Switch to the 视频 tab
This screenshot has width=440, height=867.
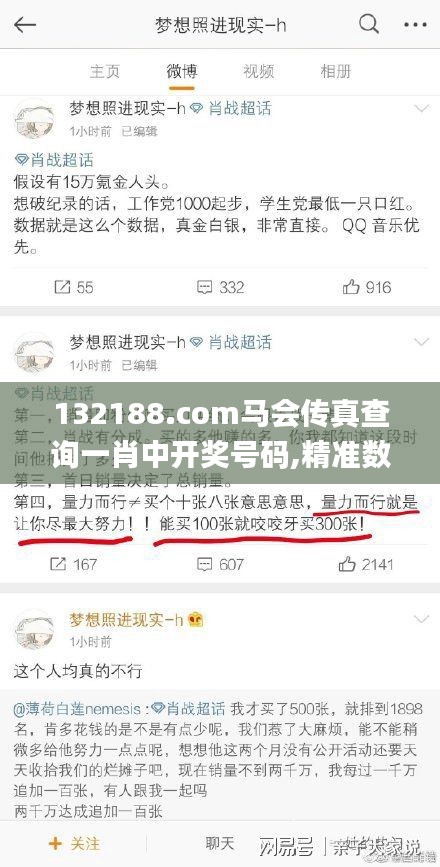pos(258,71)
